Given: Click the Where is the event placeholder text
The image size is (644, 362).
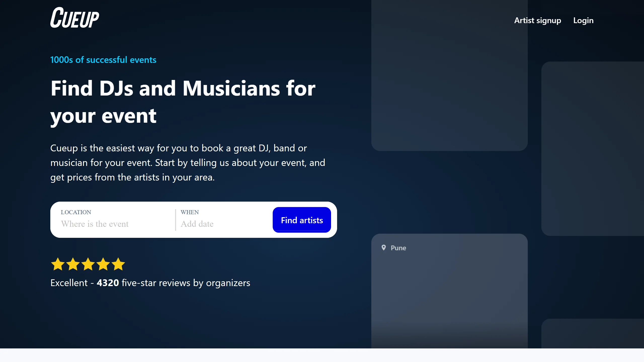Looking at the screenshot, I should pos(95,224).
